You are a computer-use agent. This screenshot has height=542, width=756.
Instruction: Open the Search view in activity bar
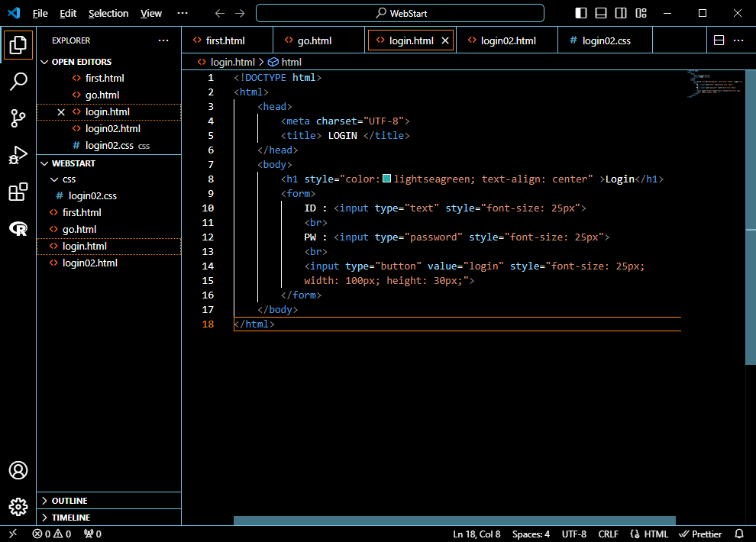[18, 82]
